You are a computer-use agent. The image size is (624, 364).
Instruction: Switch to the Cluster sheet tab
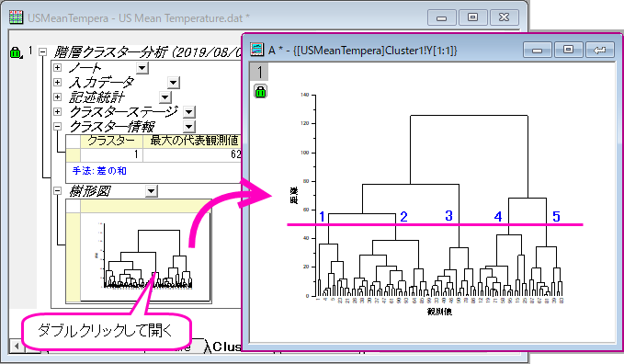[x=225, y=347]
